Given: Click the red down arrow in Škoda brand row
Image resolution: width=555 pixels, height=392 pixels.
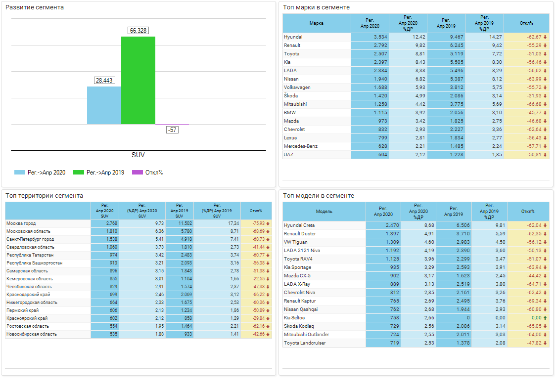Looking at the screenshot, I should (545, 96).
